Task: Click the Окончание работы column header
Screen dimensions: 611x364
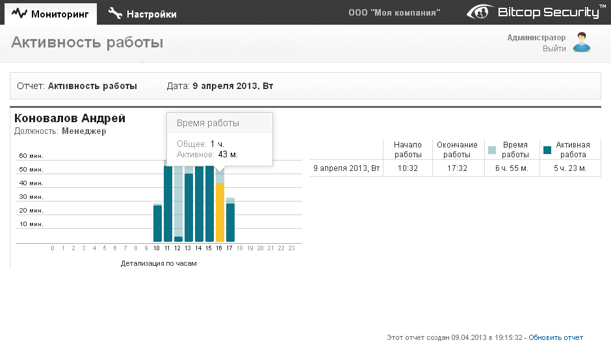Action: tap(457, 149)
